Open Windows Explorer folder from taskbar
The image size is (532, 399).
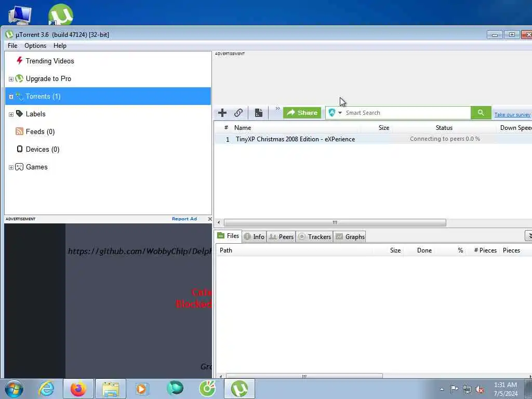[111, 389]
